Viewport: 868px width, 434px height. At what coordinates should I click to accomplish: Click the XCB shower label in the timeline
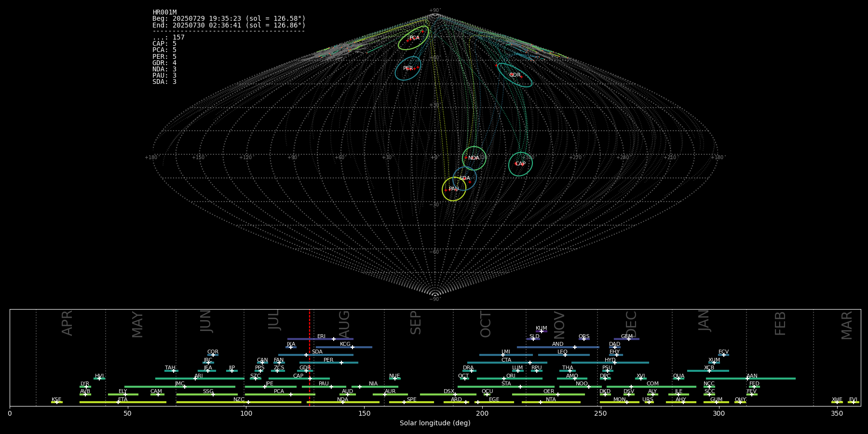(709, 368)
